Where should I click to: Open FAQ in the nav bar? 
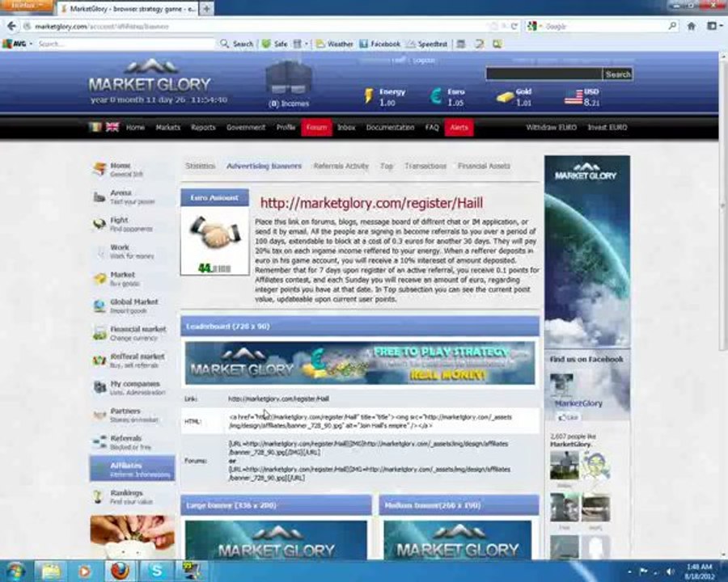point(432,127)
